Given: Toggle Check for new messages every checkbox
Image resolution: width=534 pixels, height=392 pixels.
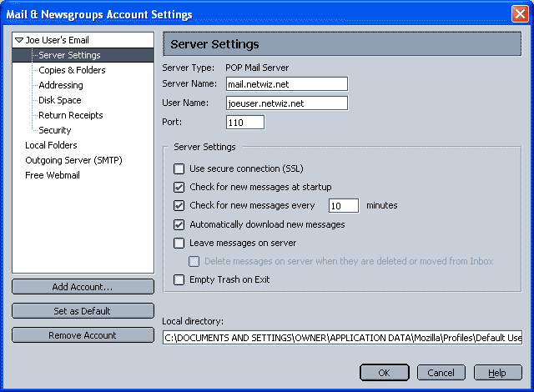Looking at the screenshot, I should point(179,205).
